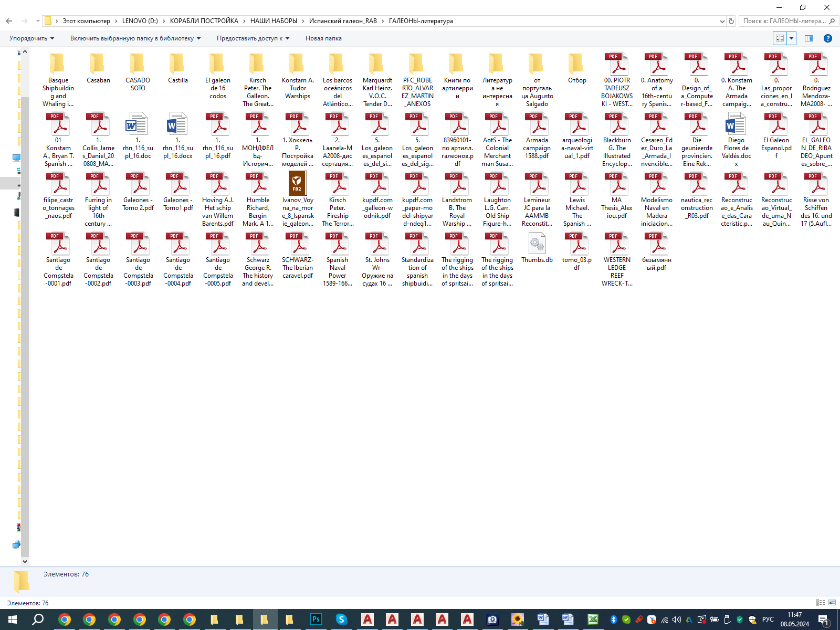Select the MA Thesis_Alexiou.pdf file
The image size is (840, 630).
617,196
